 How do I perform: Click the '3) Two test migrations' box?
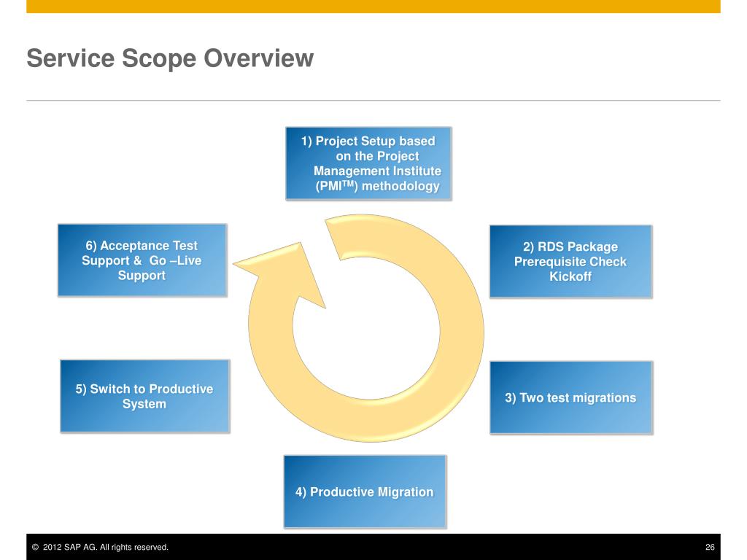(571, 397)
